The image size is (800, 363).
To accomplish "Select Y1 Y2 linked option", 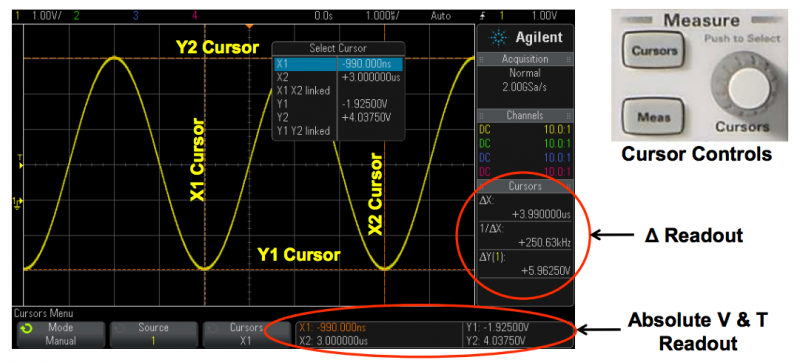I will [x=303, y=131].
